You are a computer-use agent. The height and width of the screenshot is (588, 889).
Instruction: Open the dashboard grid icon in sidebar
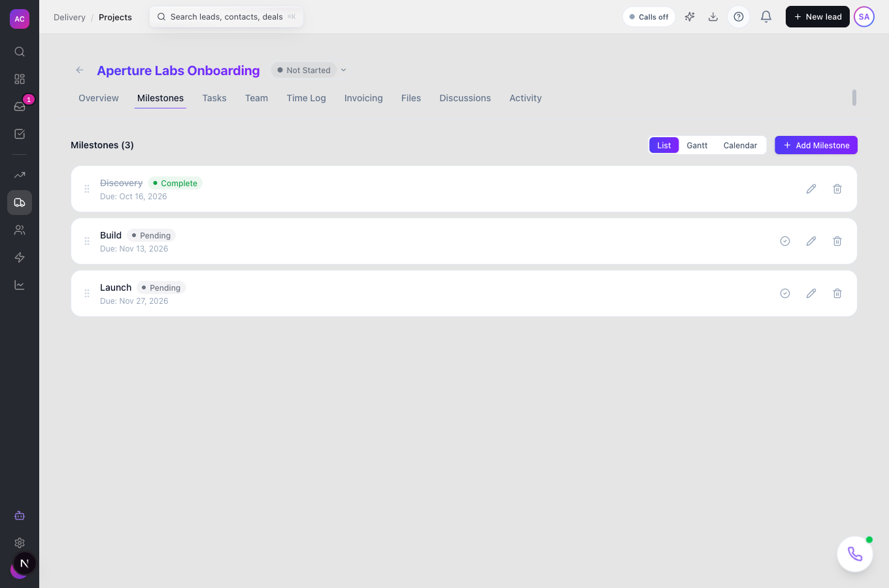tap(20, 79)
